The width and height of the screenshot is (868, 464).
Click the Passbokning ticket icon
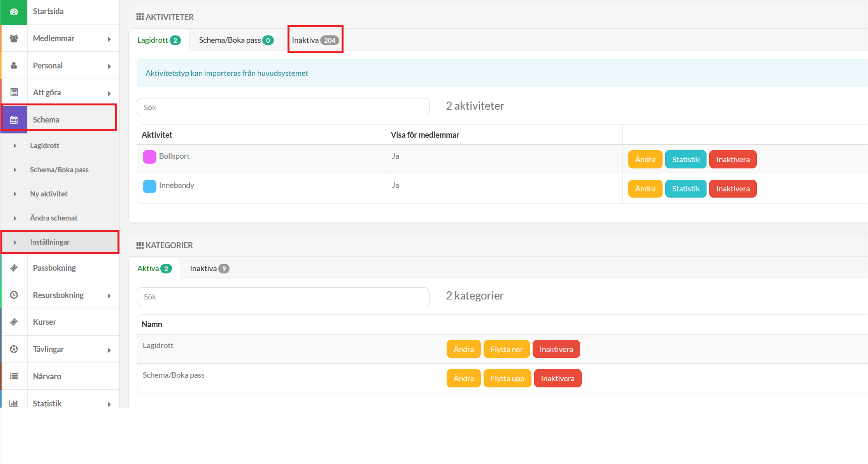point(14,268)
